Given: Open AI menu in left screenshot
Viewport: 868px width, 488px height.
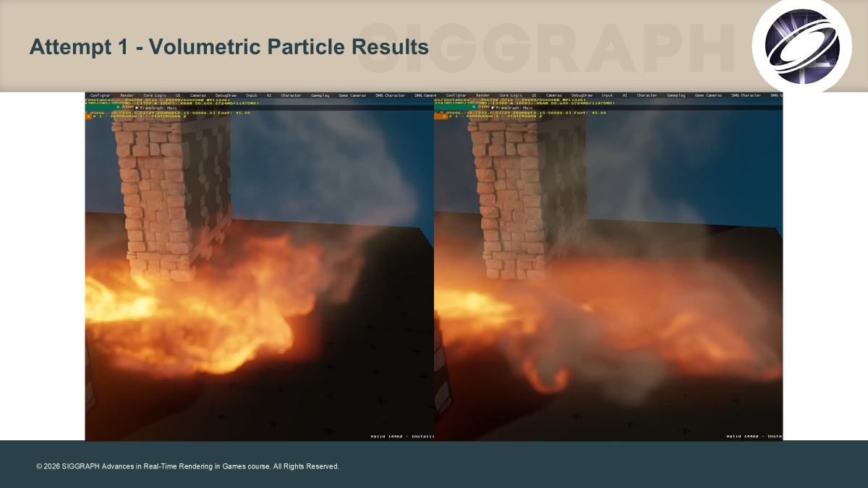Looking at the screenshot, I should tap(269, 95).
